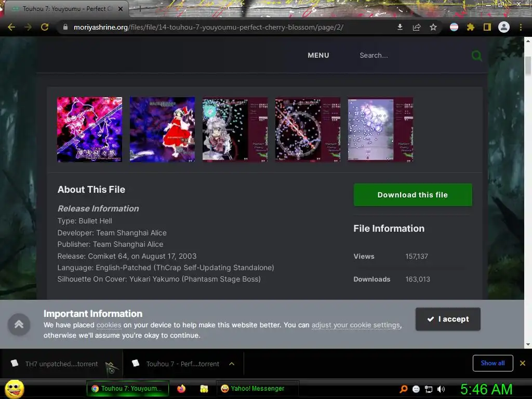Click the File Information heading
Image resolution: width=532 pixels, height=399 pixels.
point(389,229)
